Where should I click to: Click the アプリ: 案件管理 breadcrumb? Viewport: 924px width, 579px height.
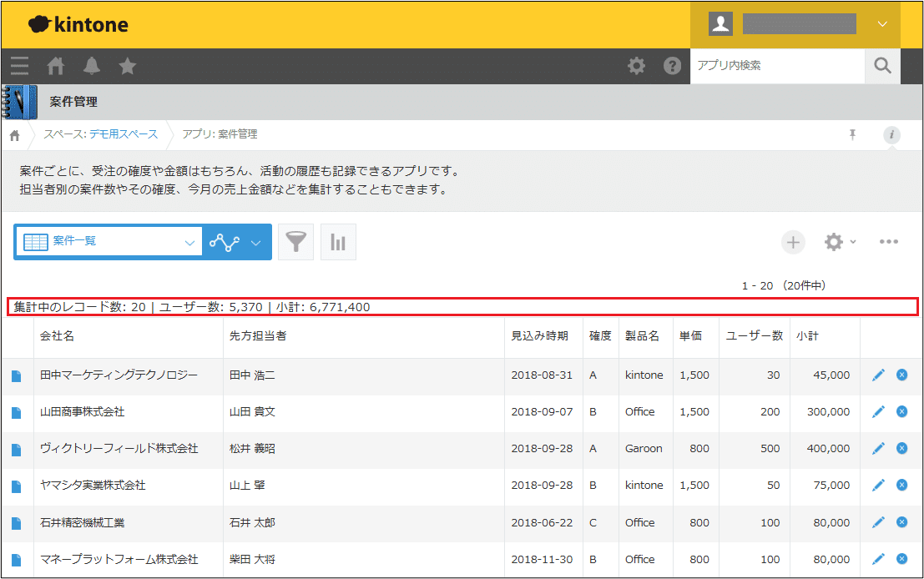pyautogui.click(x=220, y=134)
